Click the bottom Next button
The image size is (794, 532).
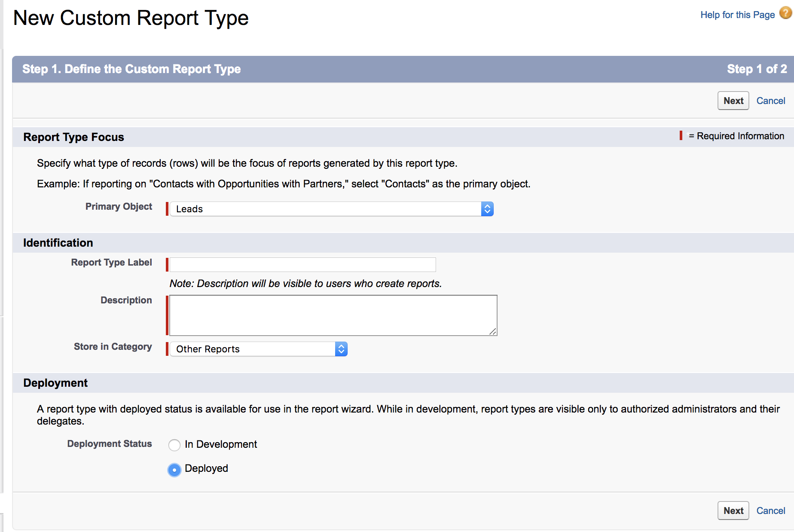point(733,511)
